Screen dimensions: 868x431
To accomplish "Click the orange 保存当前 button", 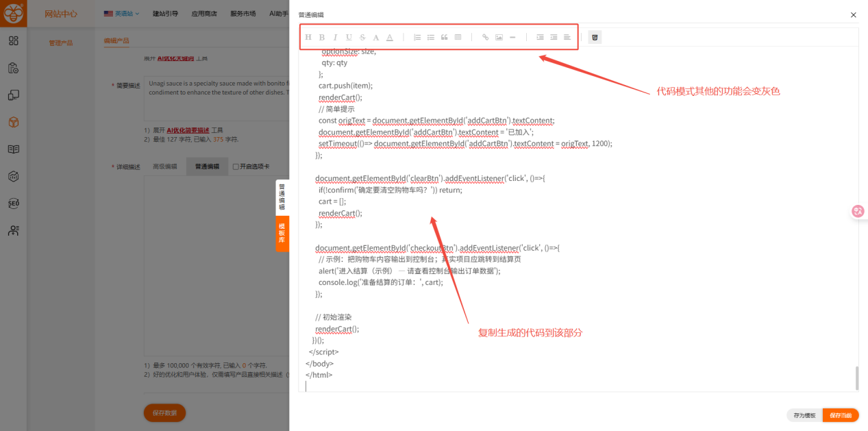I will pos(841,415).
